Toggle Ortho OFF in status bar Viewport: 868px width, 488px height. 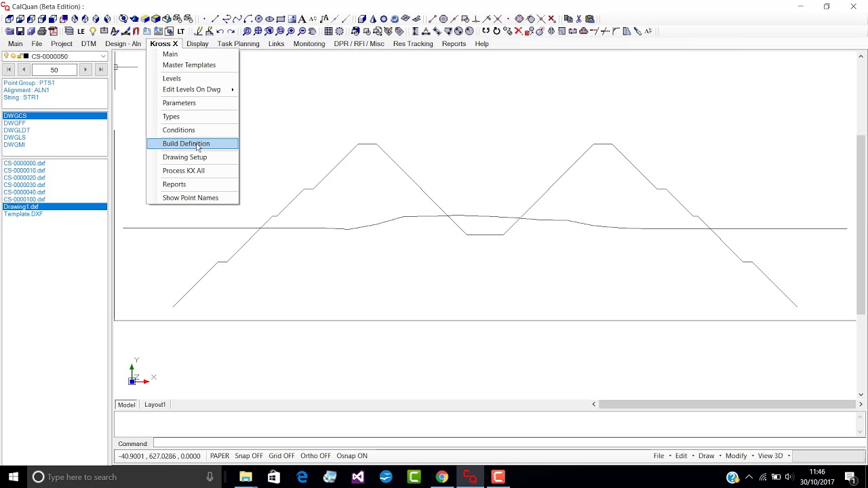315,456
